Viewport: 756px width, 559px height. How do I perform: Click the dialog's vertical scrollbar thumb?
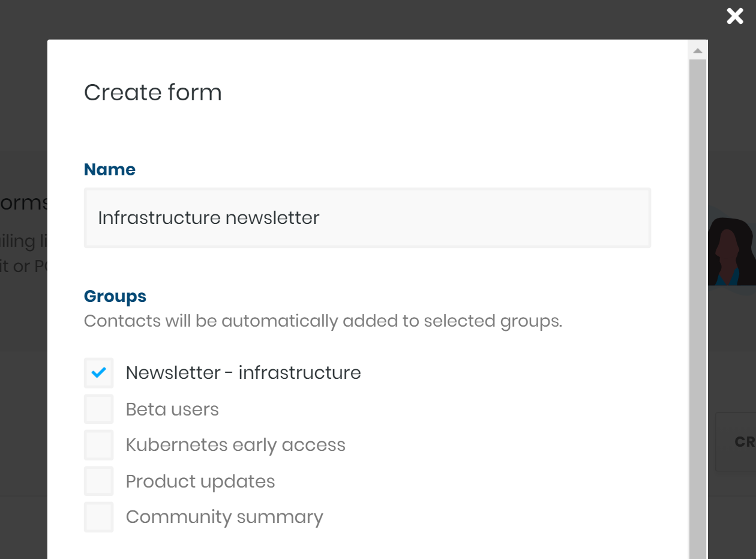(x=697, y=309)
